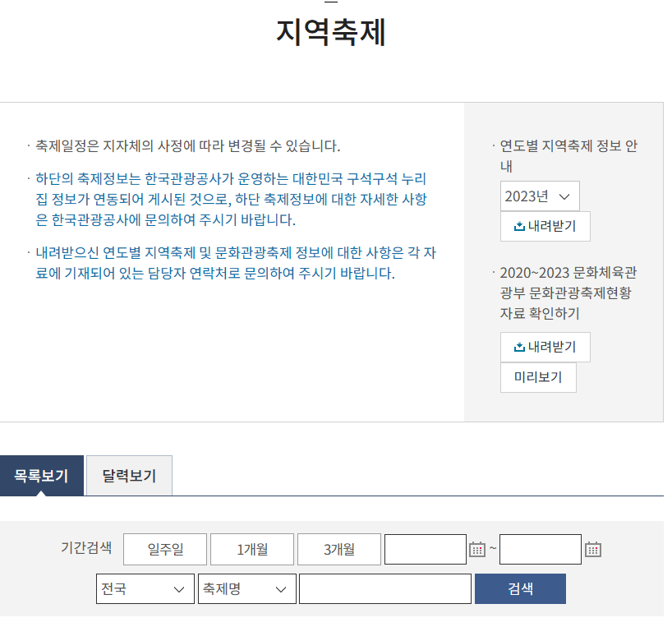The height and width of the screenshot is (627, 672).
Task: Focus the start date input field
Action: (x=426, y=550)
